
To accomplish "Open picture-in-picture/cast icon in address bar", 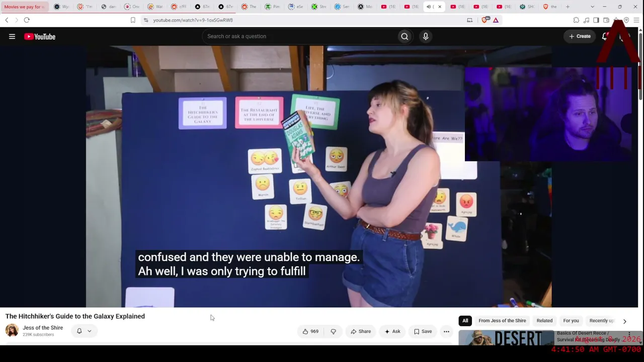I will coord(470,20).
